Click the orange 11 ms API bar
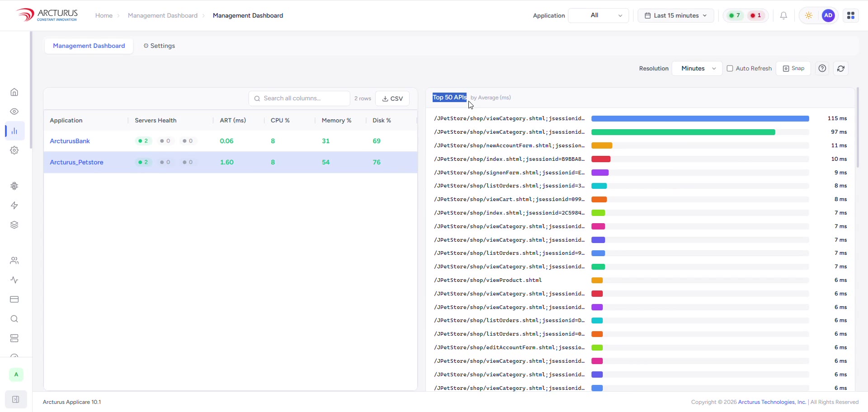 pos(602,145)
